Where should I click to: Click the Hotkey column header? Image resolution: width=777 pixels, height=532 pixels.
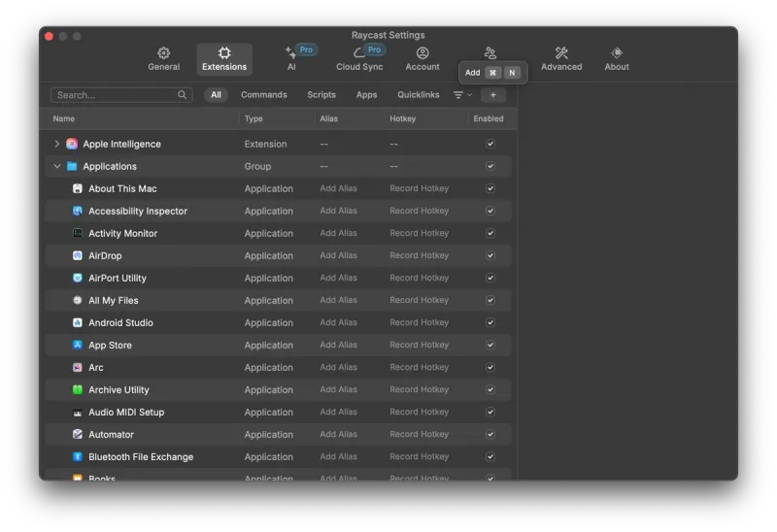pyautogui.click(x=402, y=118)
